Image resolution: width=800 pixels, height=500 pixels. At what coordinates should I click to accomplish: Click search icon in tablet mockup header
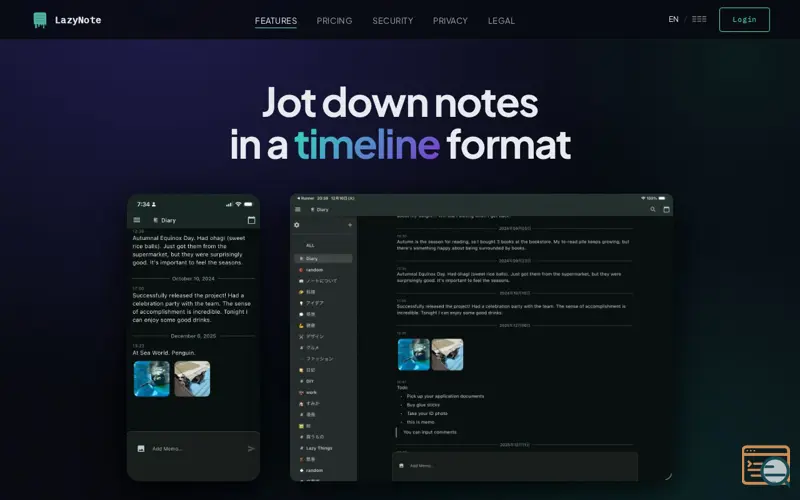653,209
